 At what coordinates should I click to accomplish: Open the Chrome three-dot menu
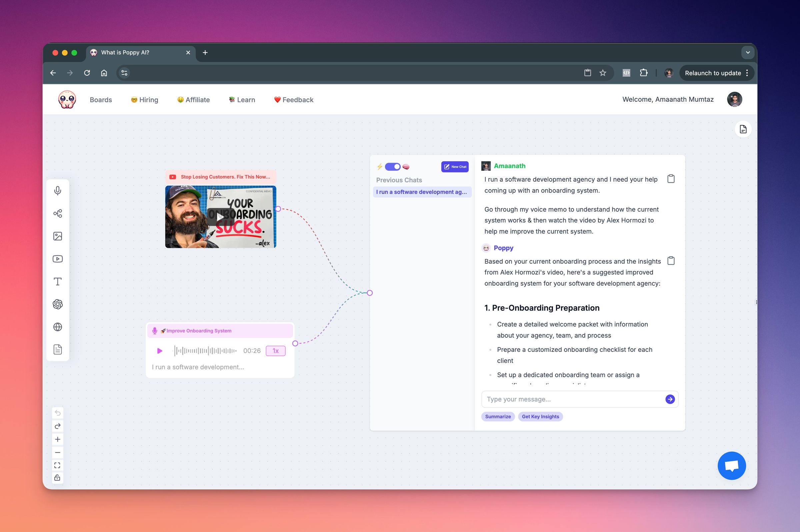pyautogui.click(x=747, y=73)
